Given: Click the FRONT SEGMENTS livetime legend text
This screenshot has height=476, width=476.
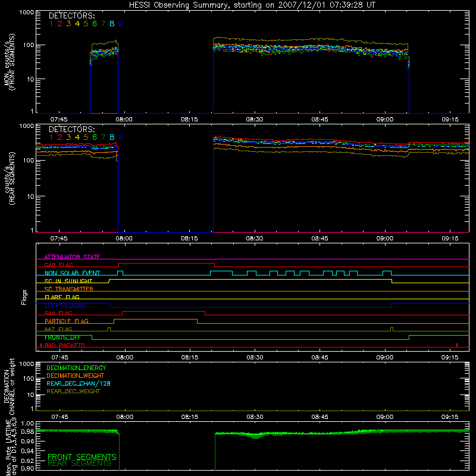Looking at the screenshot, I should (82, 457).
